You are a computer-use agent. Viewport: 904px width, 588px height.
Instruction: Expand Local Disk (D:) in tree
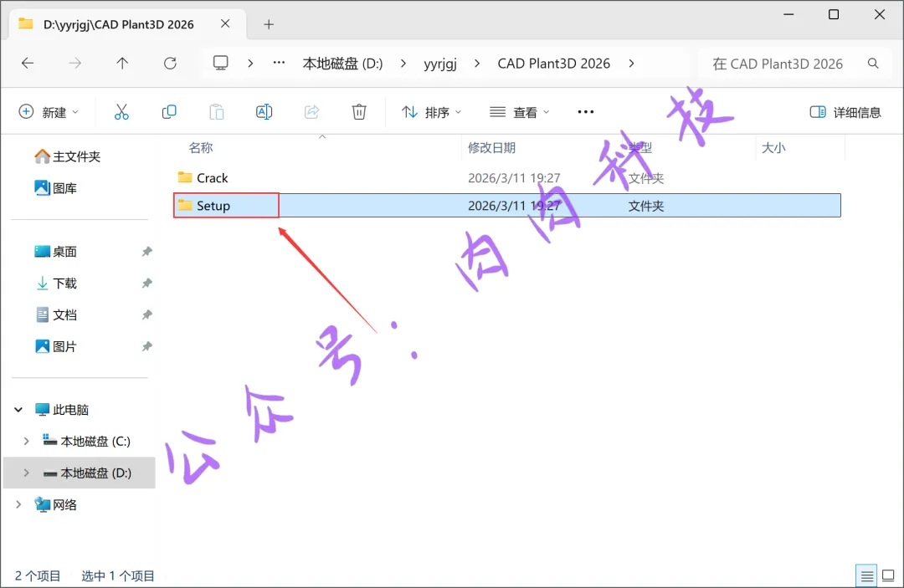(26, 473)
